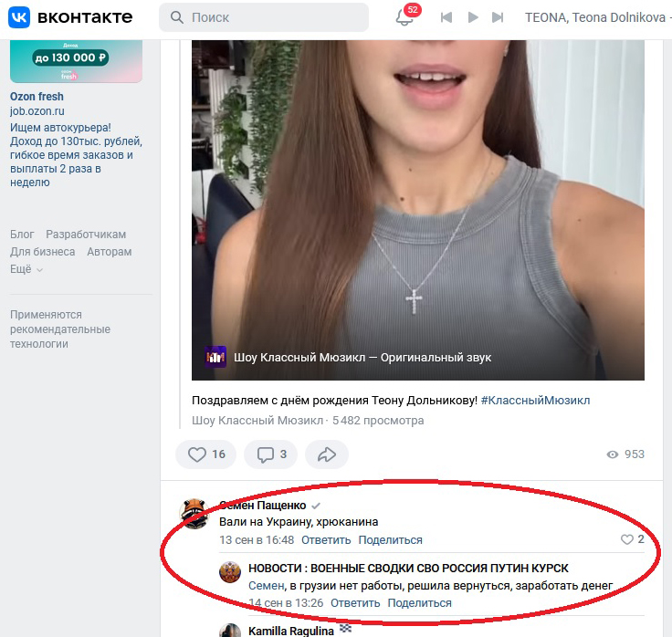This screenshot has width=672, height=637.
Task: Play music with the header play button
Action: 472,17
